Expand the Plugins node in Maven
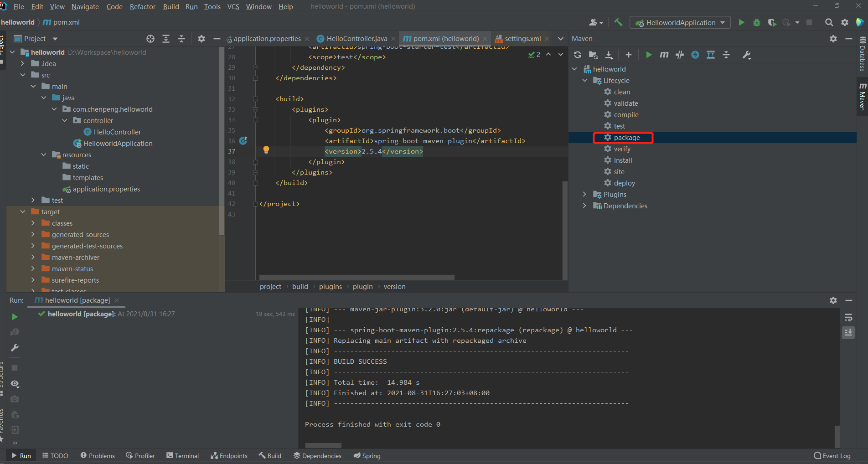The height and width of the screenshot is (464, 868). pyautogui.click(x=584, y=195)
